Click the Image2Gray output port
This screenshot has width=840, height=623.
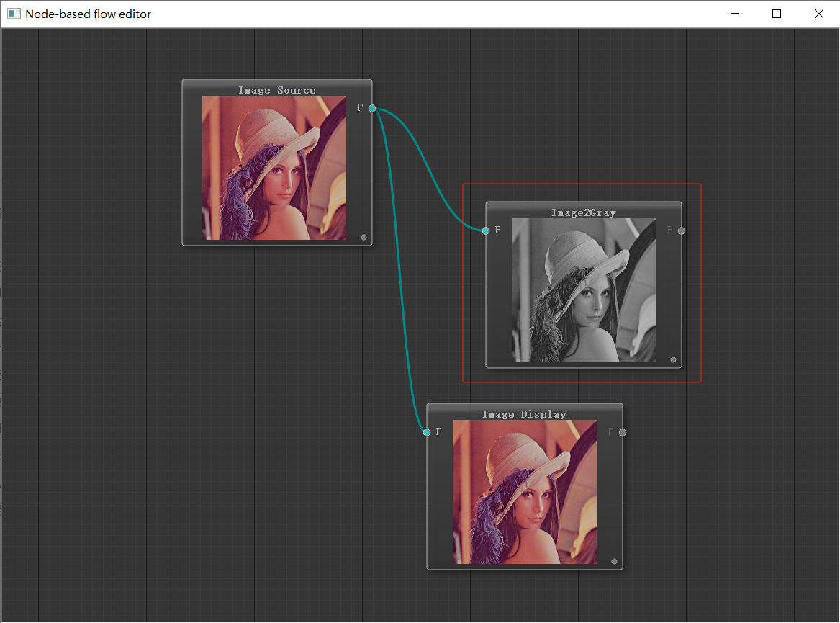click(x=682, y=230)
